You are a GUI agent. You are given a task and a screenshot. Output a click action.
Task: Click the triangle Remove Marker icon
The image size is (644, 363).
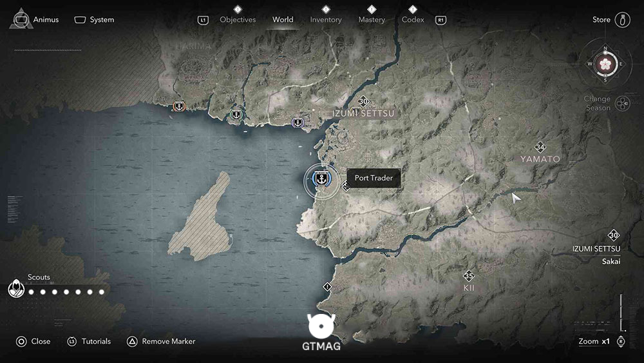(x=132, y=341)
